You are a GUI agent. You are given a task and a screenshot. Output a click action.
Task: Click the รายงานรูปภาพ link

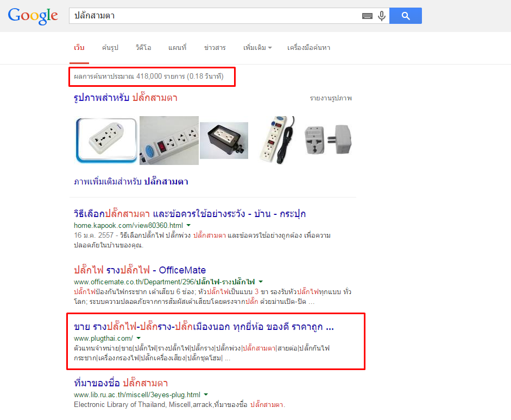[x=331, y=98]
